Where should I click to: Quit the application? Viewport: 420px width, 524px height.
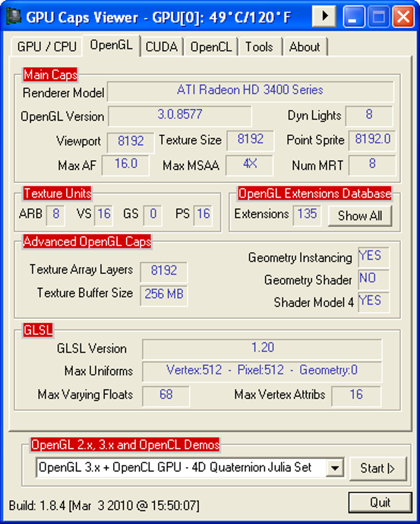pos(380,502)
